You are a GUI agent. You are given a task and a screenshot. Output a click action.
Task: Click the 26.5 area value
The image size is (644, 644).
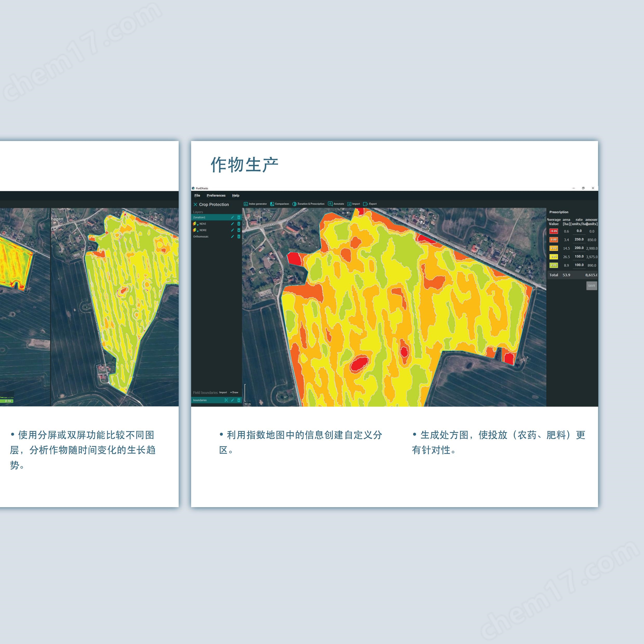[566, 257]
